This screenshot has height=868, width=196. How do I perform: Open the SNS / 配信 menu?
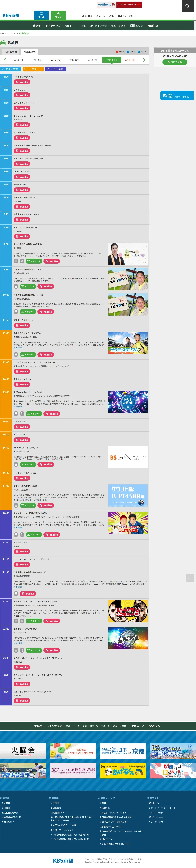tap(87, 16)
